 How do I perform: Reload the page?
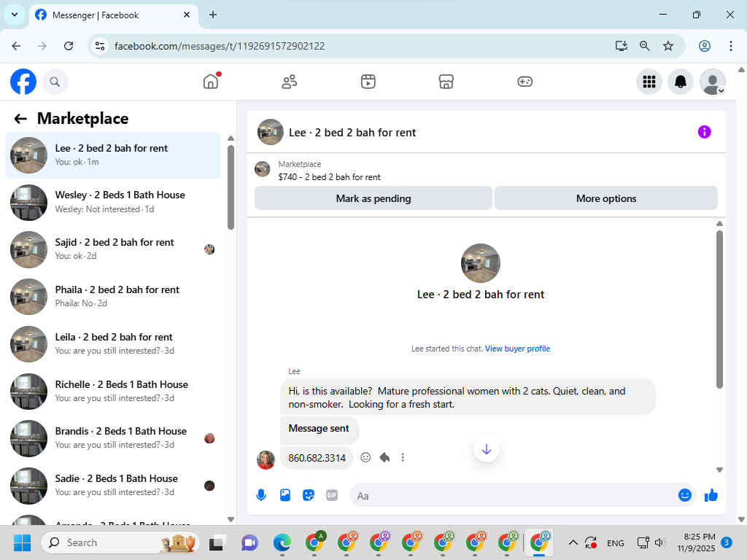coord(69,46)
